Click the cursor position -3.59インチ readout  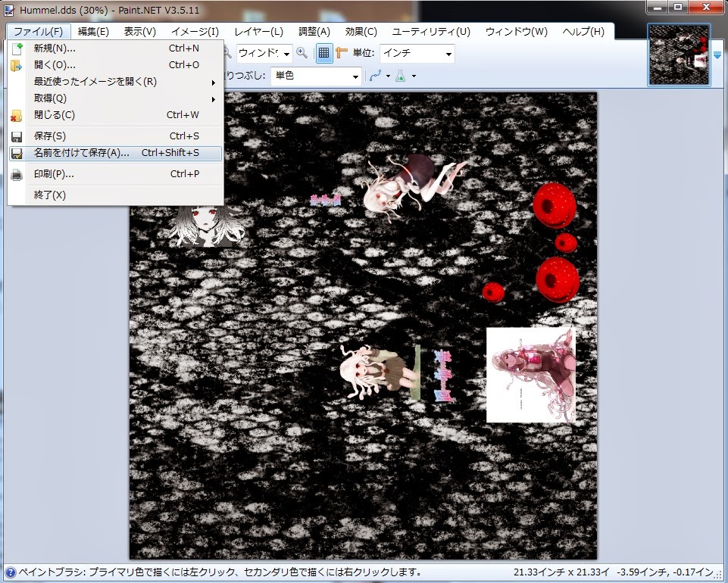pos(665,572)
